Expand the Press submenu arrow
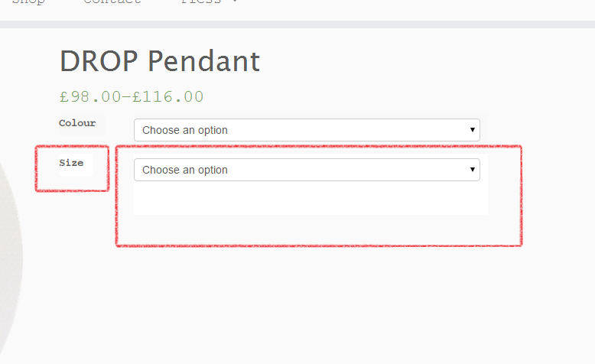Viewport: 595px width, 364px height. [234, 2]
